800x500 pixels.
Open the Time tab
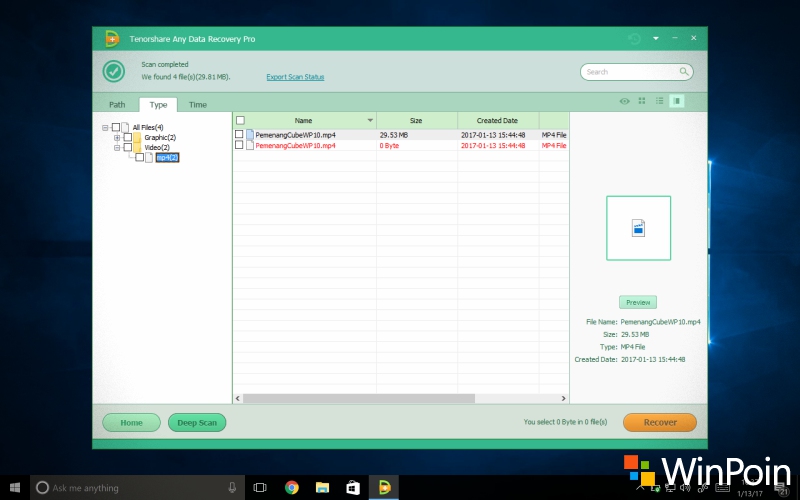[x=197, y=105]
